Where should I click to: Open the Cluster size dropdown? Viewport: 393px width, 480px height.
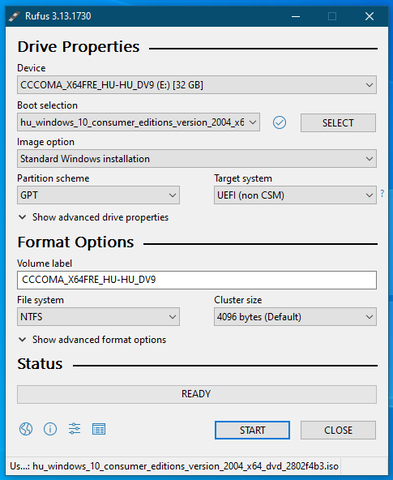(295, 317)
